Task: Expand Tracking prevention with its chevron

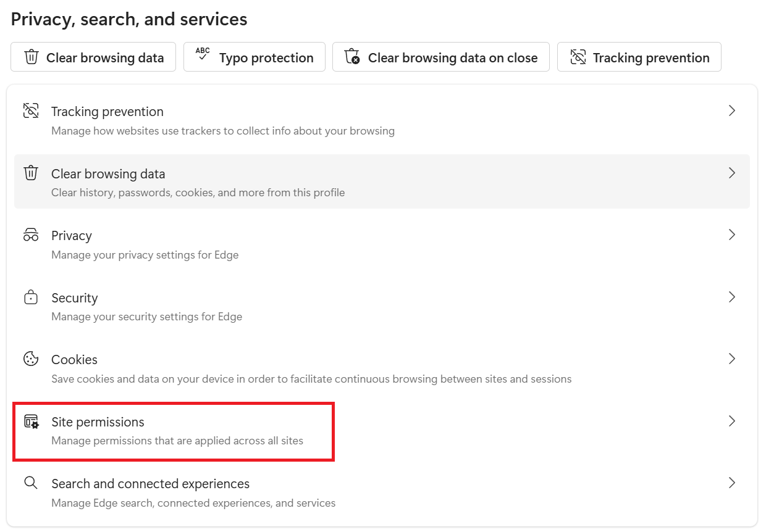Action: pos(732,111)
